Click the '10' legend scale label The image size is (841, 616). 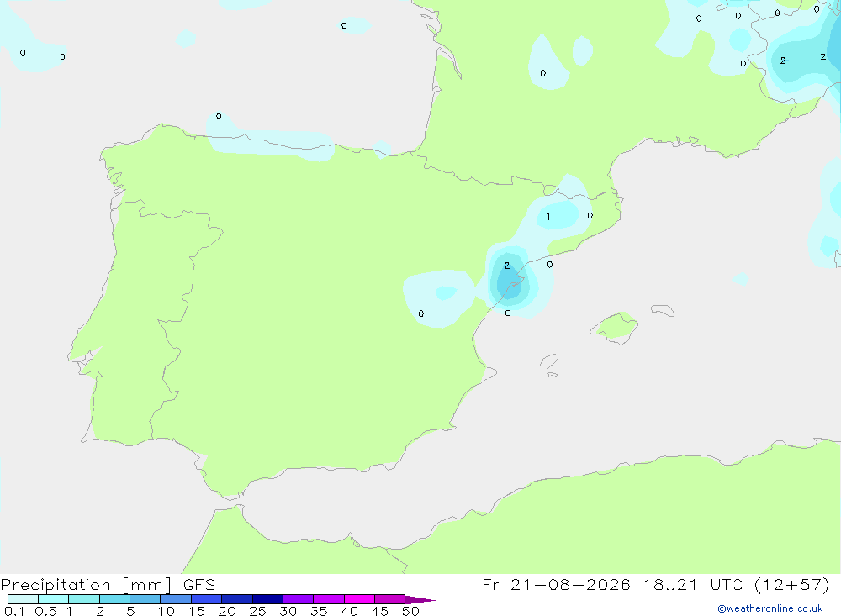point(167,611)
